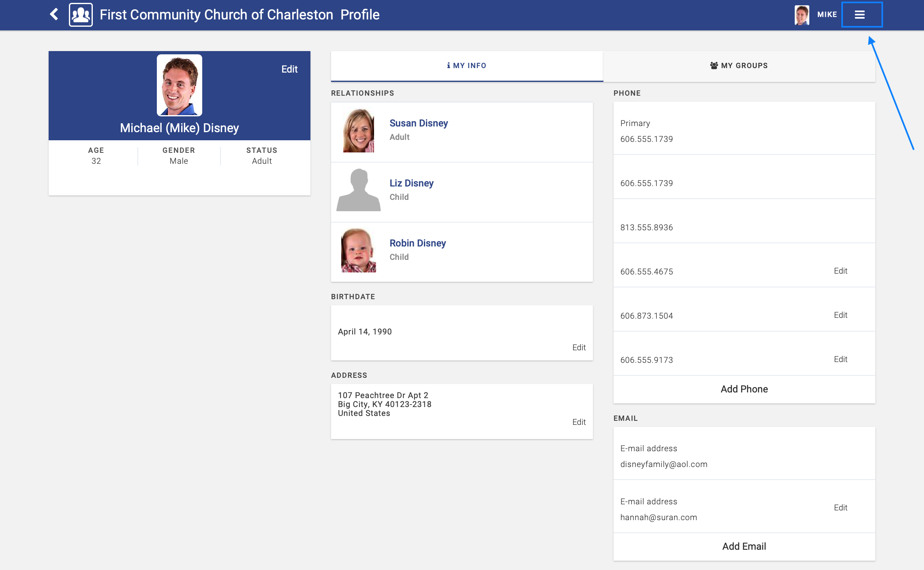Edit the birthdate April 14, 1990
The image size is (924, 570).
coord(579,347)
